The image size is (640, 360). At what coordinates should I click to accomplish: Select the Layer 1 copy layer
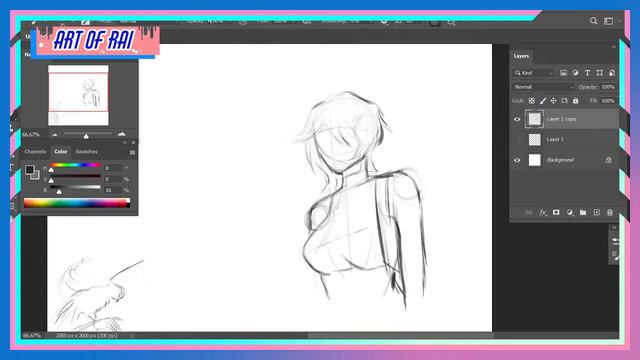(x=564, y=119)
